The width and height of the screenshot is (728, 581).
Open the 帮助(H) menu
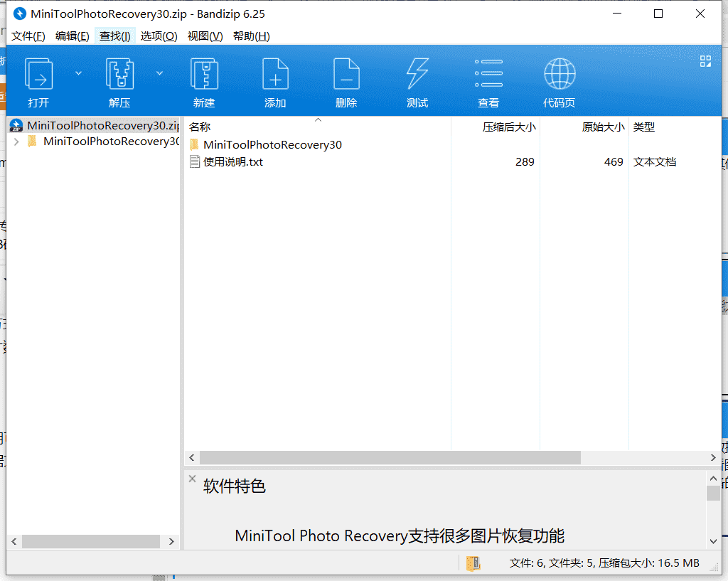pyautogui.click(x=251, y=36)
